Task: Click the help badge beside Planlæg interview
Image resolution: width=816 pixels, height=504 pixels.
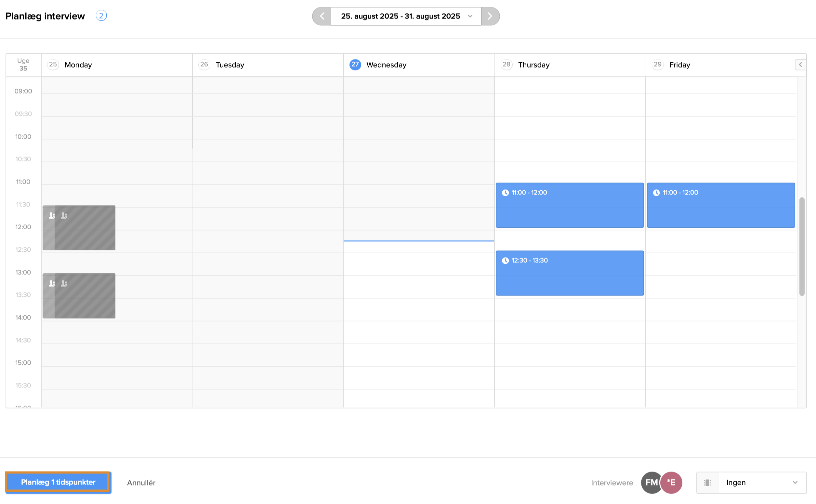Action: coord(101,16)
